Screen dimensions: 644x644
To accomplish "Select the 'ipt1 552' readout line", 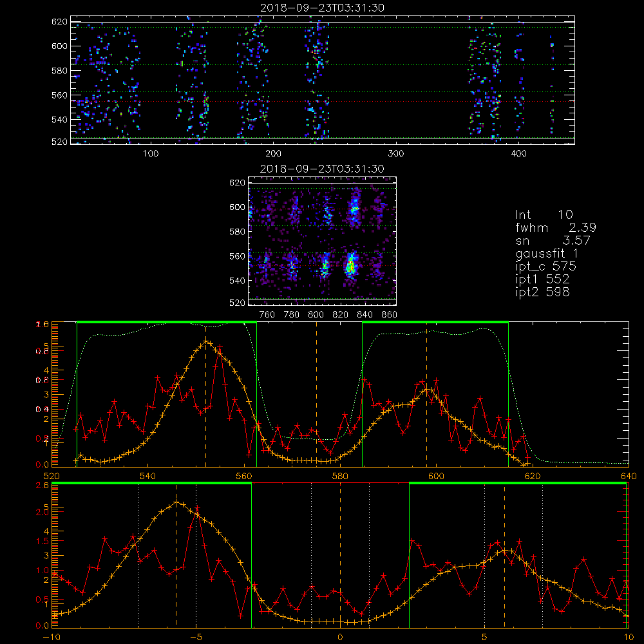I will pyautogui.click(x=542, y=279).
